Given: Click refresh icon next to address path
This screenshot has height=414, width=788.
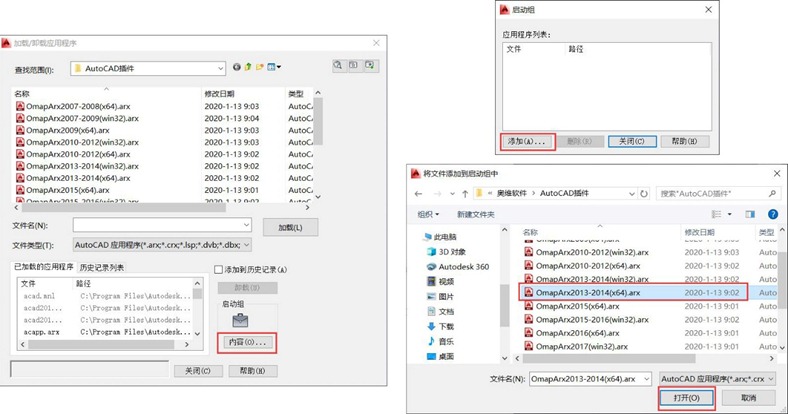Looking at the screenshot, I should [x=644, y=193].
